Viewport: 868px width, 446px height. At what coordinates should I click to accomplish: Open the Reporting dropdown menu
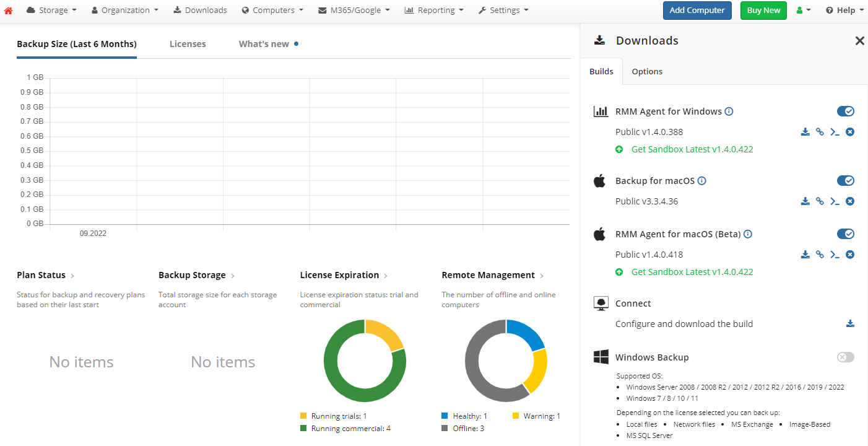pyautogui.click(x=434, y=11)
